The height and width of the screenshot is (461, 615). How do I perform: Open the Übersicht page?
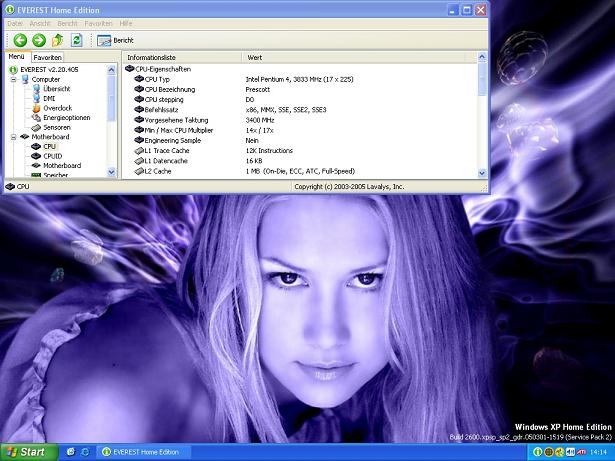point(57,89)
